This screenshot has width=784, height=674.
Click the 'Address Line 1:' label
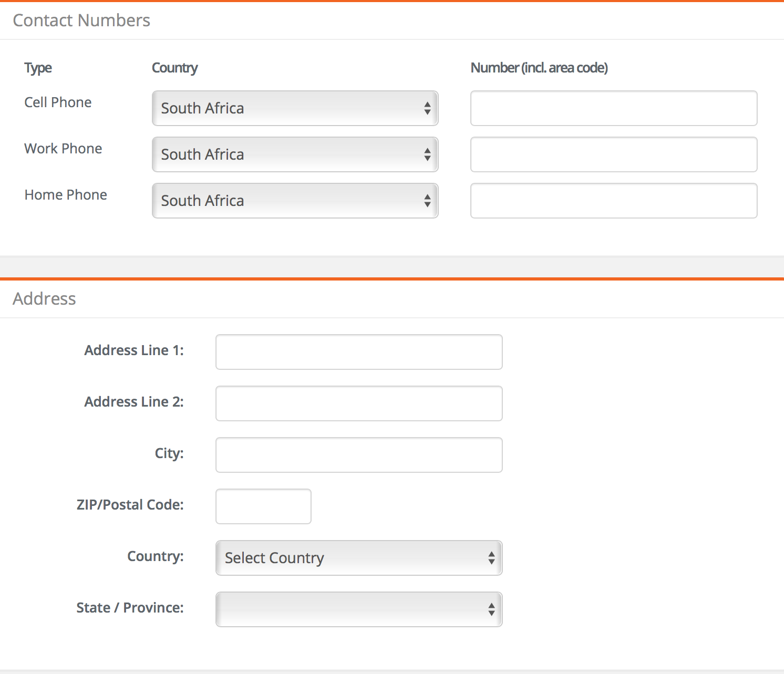(134, 350)
